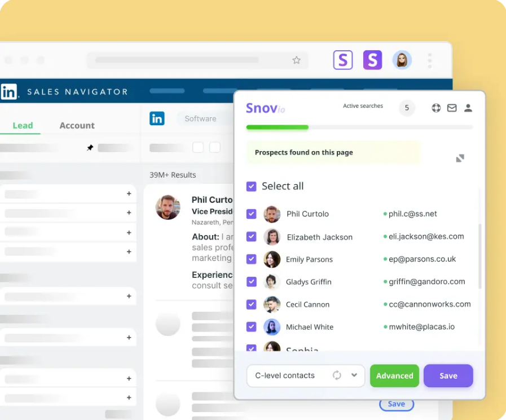This screenshot has width=506, height=420.
Task: Expand the first filter row plus sign
Action: coord(129,193)
